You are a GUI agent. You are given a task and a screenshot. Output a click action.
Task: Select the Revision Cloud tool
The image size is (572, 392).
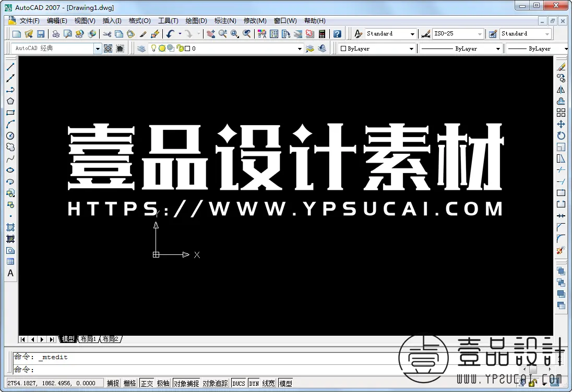[10, 147]
